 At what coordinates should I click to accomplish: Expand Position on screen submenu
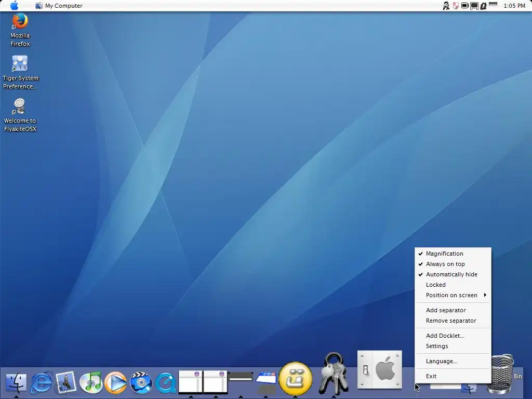[453, 295]
